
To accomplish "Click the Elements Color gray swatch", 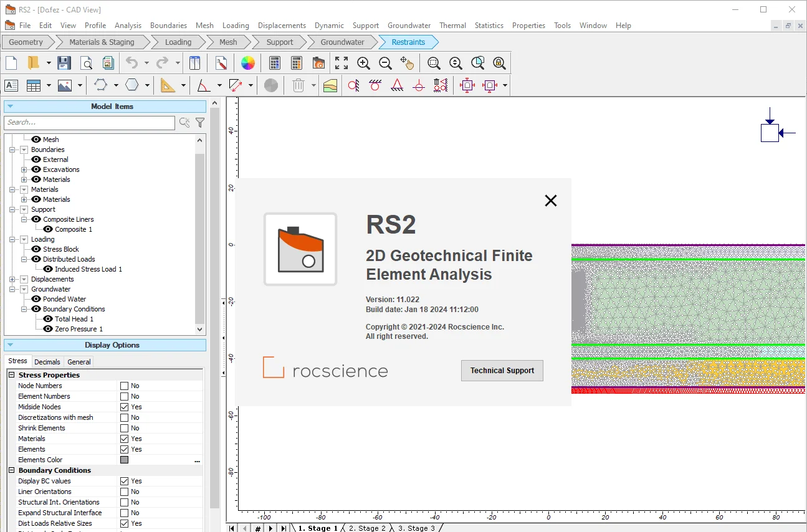I will click(x=125, y=460).
